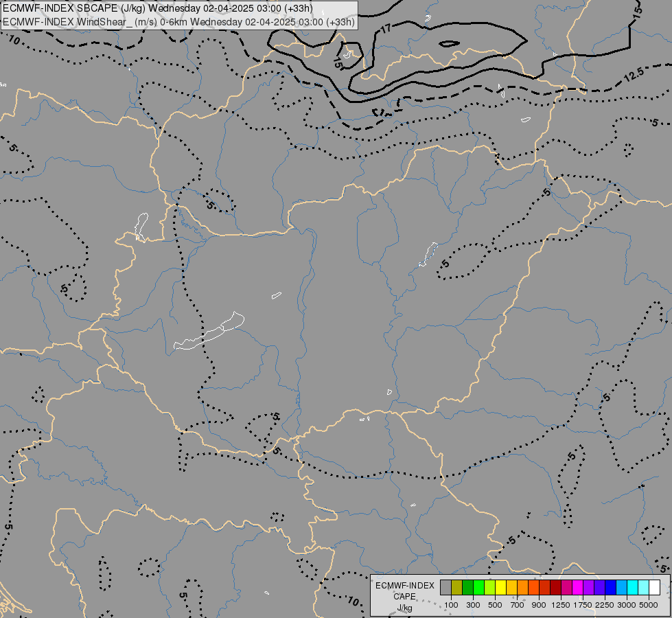Image resolution: width=672 pixels, height=618 pixels.
Task: Click the '3000' legend value
Action: coord(626,605)
